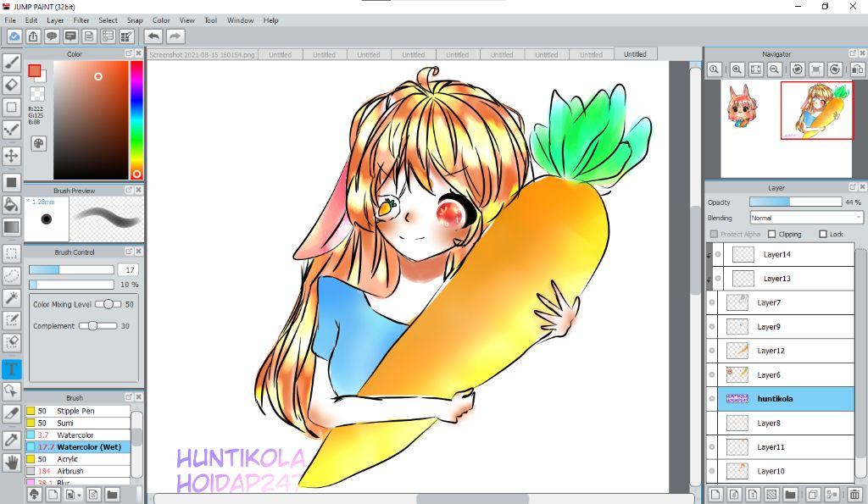Adjust the Complement slider
The height and width of the screenshot is (504, 868).
(x=97, y=326)
